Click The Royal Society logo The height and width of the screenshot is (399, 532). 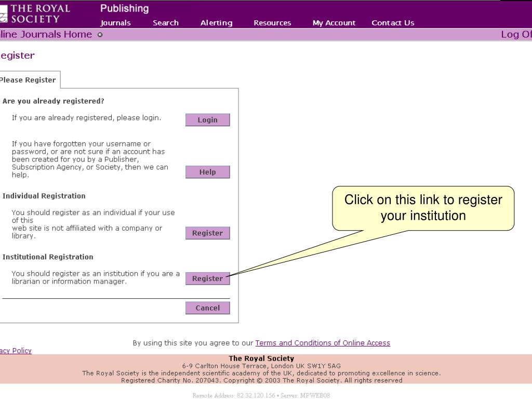point(35,14)
